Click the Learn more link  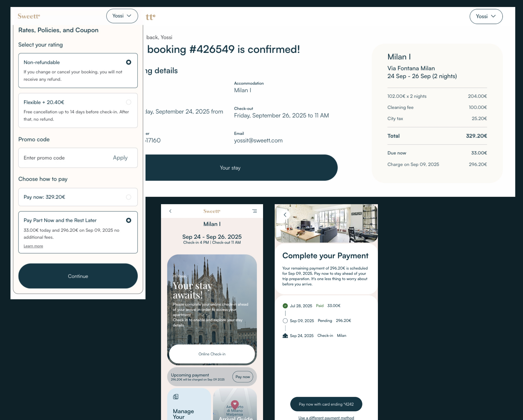click(x=33, y=246)
